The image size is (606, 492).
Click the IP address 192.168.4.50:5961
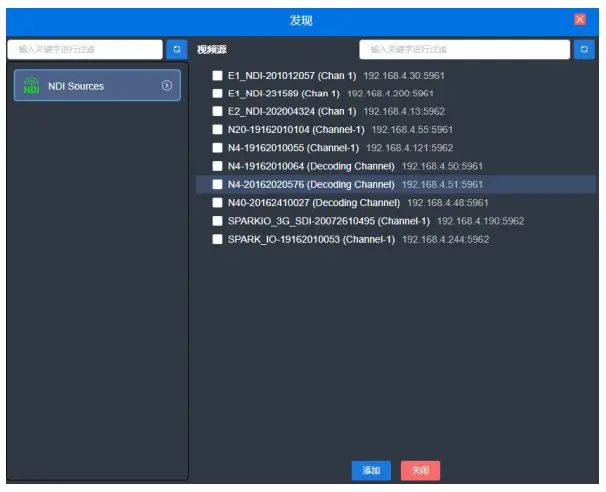tap(442, 166)
